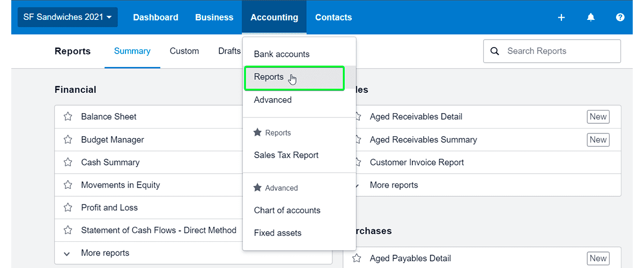The width and height of the screenshot is (644, 268).
Task: Switch to the Drafts tab
Action: (230, 51)
